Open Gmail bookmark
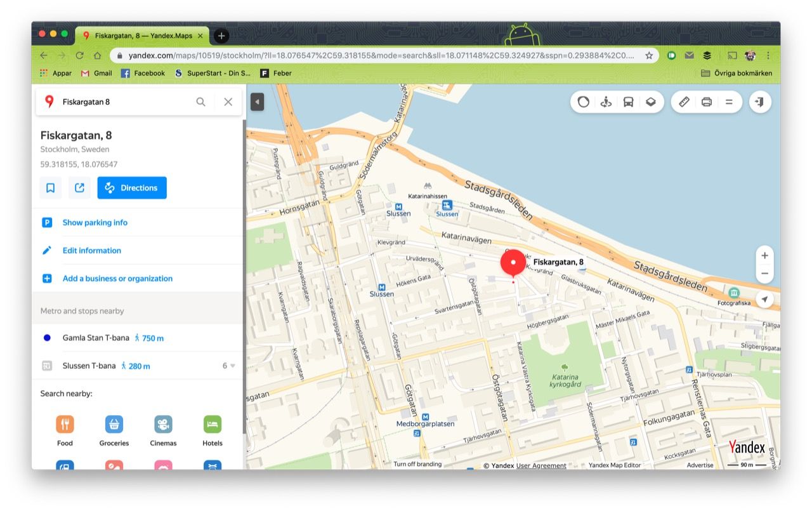 (x=96, y=73)
